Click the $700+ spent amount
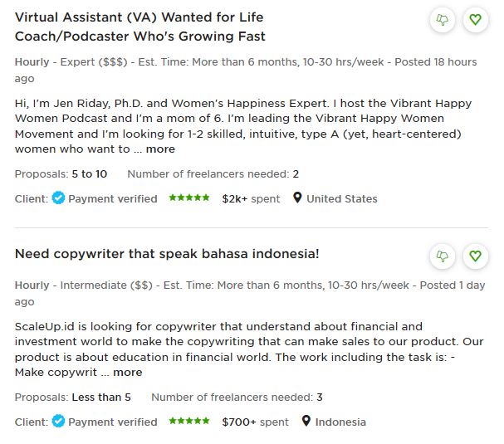This screenshot has width=504, height=444. pos(255,422)
